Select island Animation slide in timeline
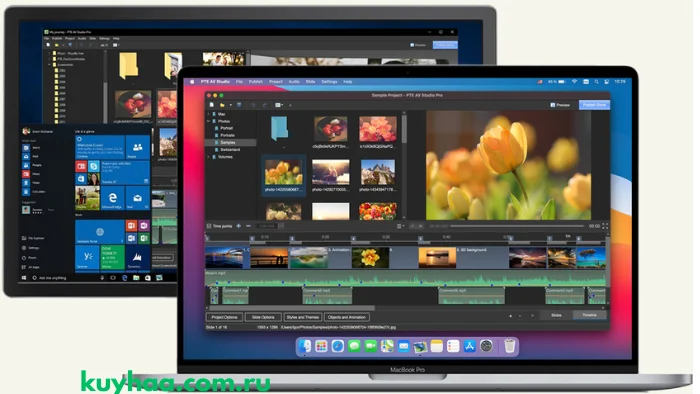This screenshot has width=700, height=394. (308, 257)
